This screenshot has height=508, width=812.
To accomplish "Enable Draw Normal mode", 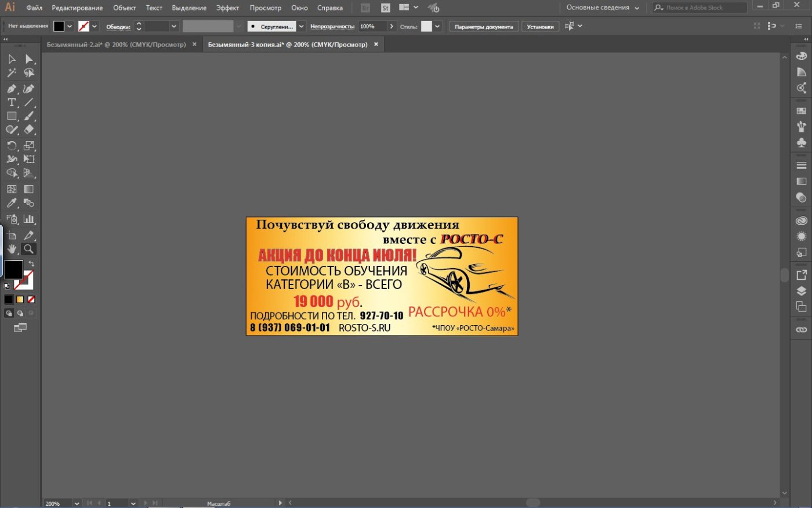I will 9,314.
